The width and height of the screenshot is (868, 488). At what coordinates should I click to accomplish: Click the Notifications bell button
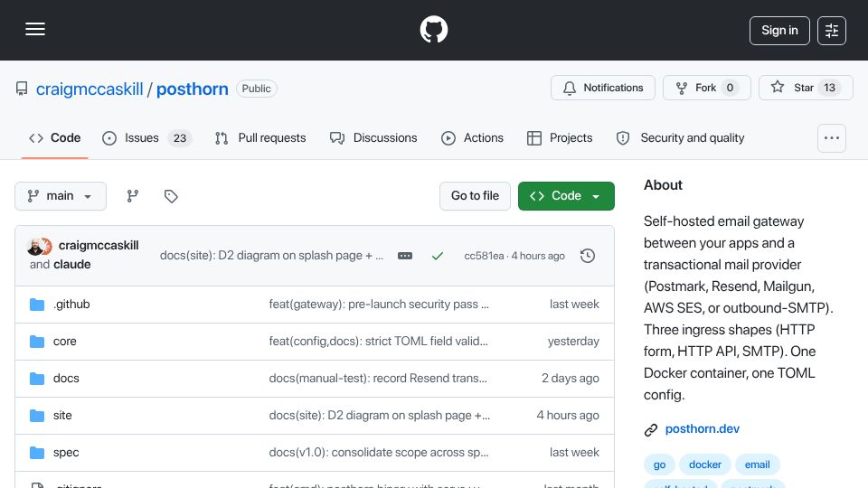(x=603, y=88)
